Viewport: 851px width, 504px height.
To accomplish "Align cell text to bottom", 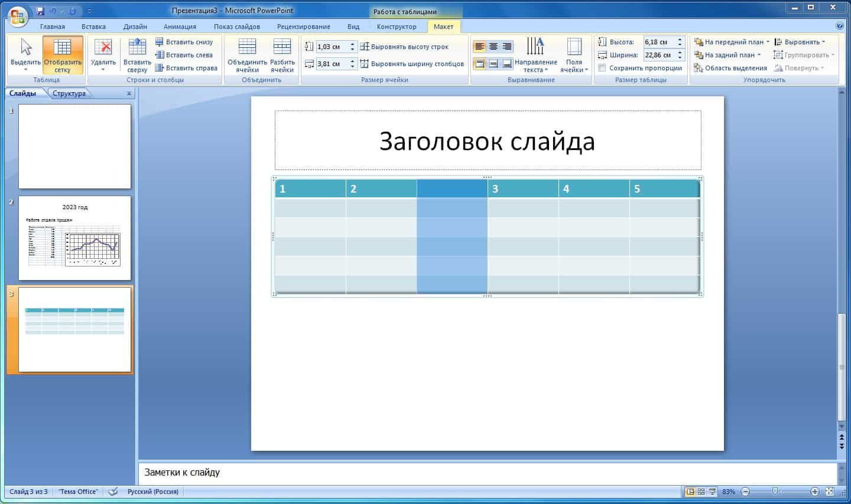I will coord(506,64).
